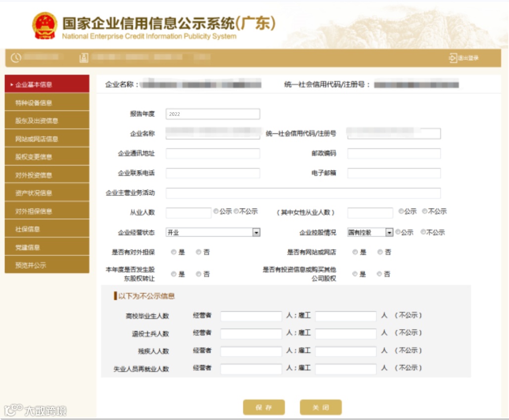Select 不公示 radio for 企业控股情况
This screenshot has width=509, height=420.
423,232
